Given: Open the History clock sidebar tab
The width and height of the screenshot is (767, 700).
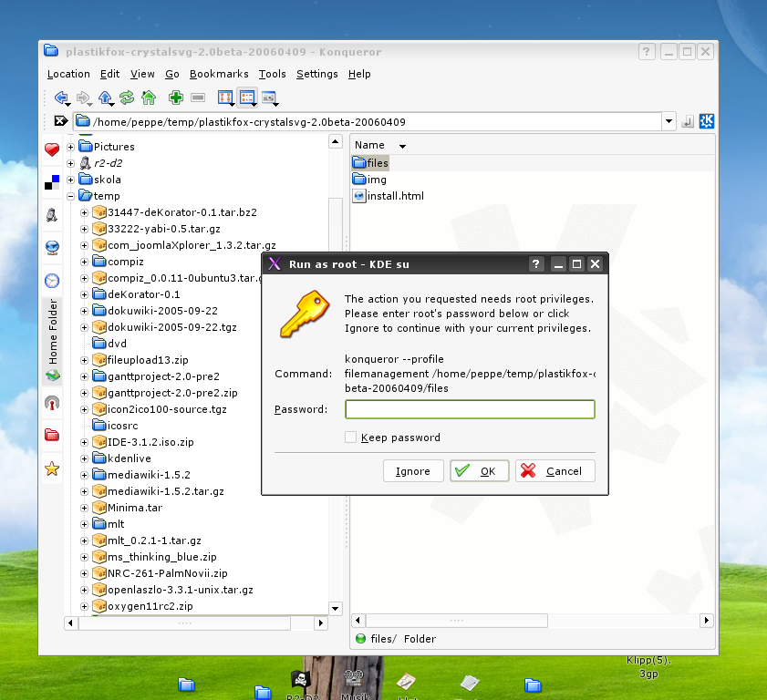Looking at the screenshot, I should click(x=52, y=281).
